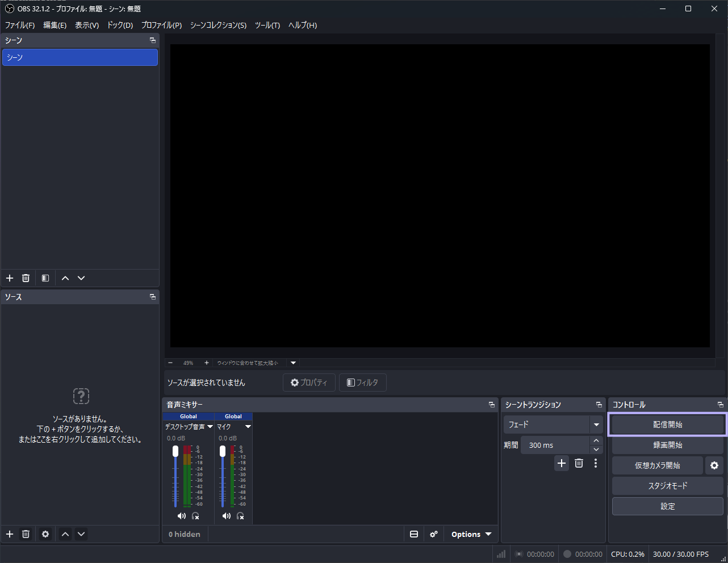Add a source with the Sources plus icon
Image resolution: width=728 pixels, height=563 pixels.
pyautogui.click(x=10, y=534)
